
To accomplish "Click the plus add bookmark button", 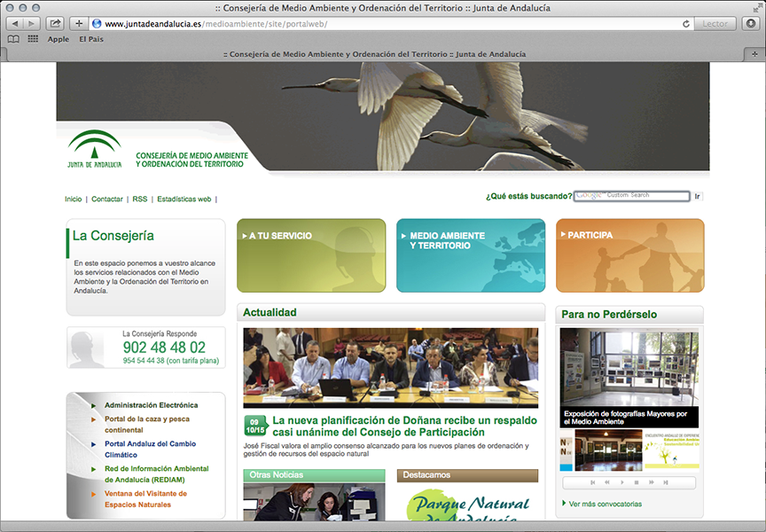I will pyautogui.click(x=79, y=23).
